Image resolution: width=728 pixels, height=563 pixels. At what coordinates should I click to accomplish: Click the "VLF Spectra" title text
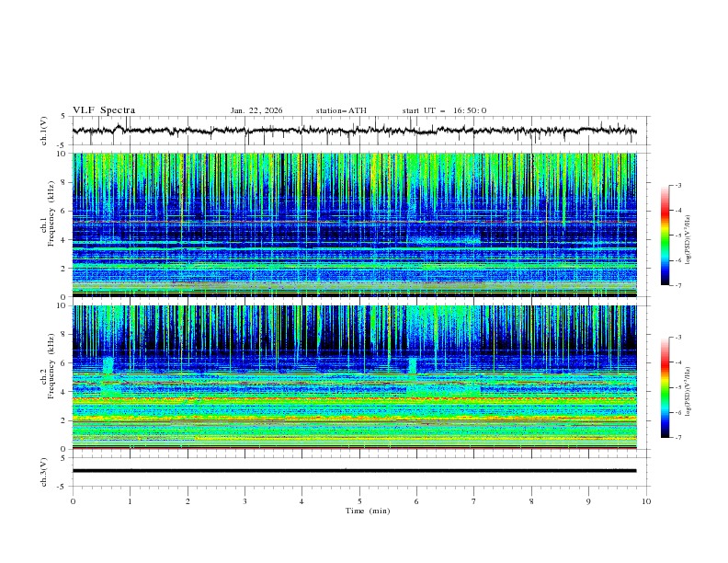[x=104, y=110]
